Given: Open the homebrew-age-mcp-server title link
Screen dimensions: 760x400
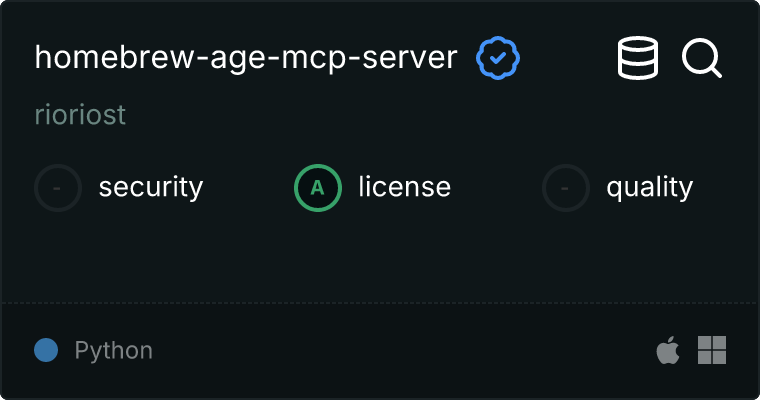Looking at the screenshot, I should click(x=245, y=58).
